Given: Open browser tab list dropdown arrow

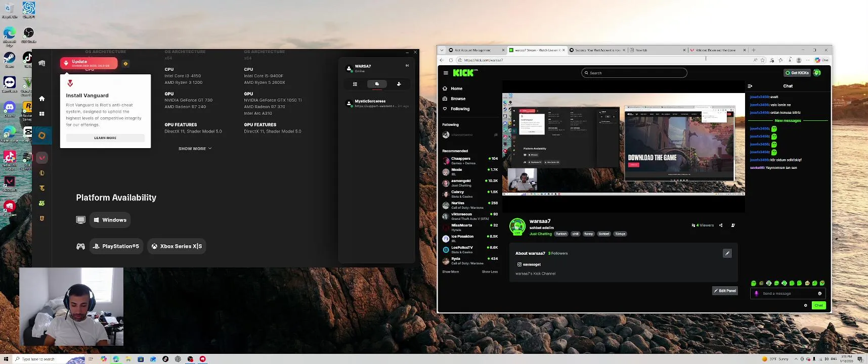Looking at the screenshot, I should coord(442,50).
